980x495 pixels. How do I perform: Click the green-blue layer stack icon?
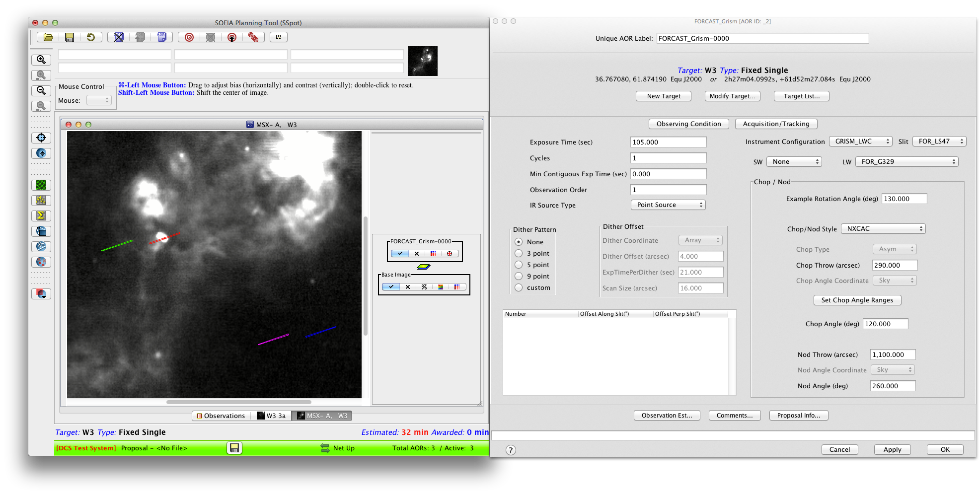click(423, 267)
